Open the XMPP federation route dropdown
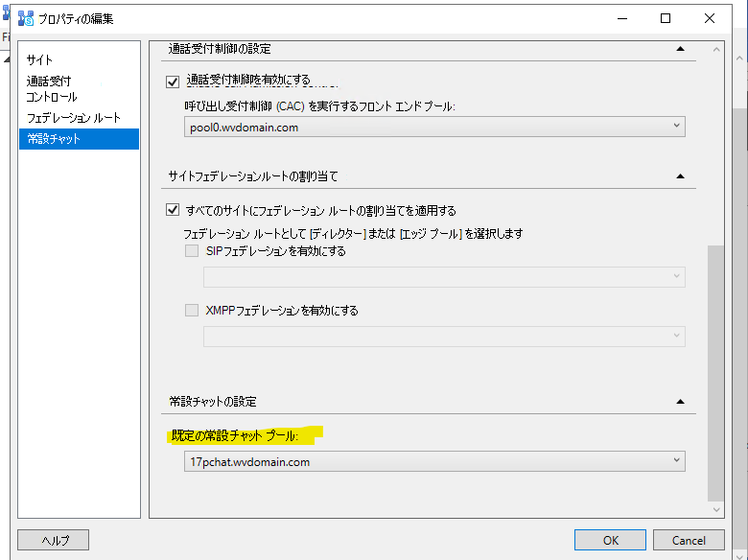 click(x=444, y=337)
